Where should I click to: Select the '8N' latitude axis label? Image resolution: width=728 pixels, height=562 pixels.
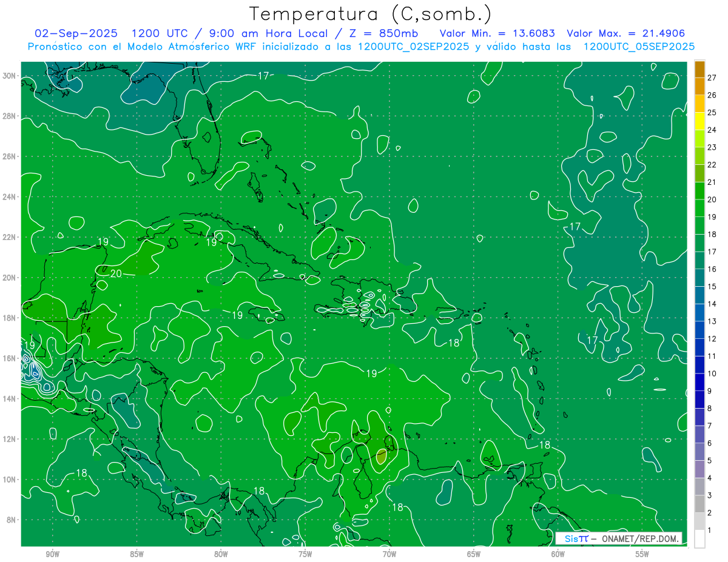click(12, 520)
